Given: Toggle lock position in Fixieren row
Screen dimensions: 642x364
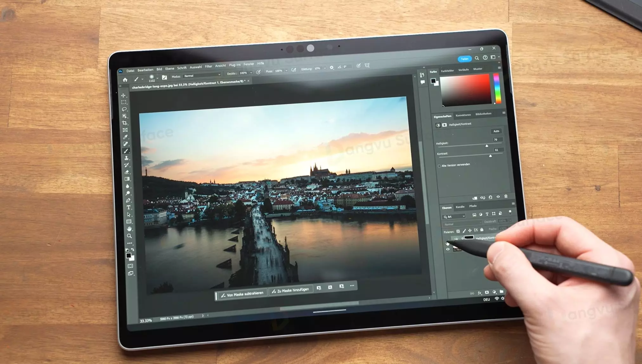Looking at the screenshot, I should coord(470,231).
